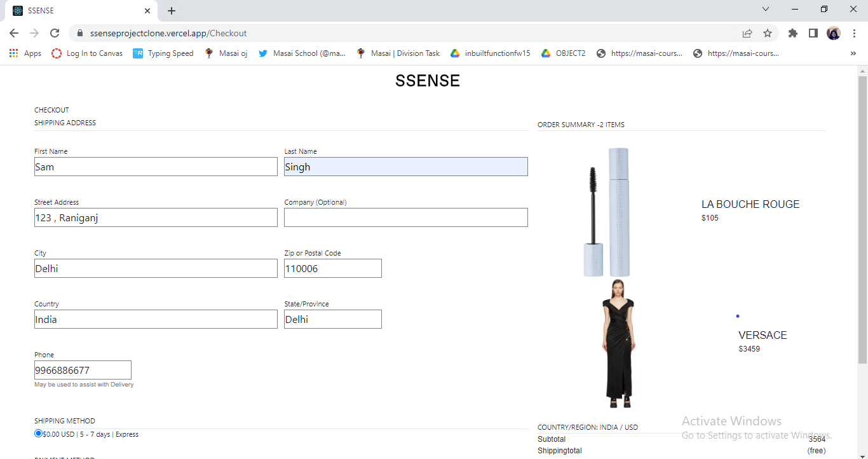Click the black Versace dress image

(x=618, y=344)
